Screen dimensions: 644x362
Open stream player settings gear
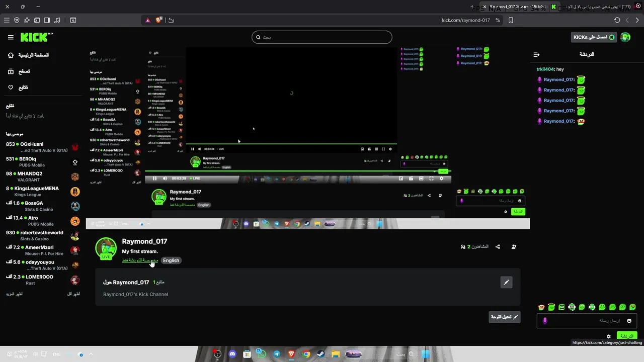pyautogui.click(x=442, y=178)
